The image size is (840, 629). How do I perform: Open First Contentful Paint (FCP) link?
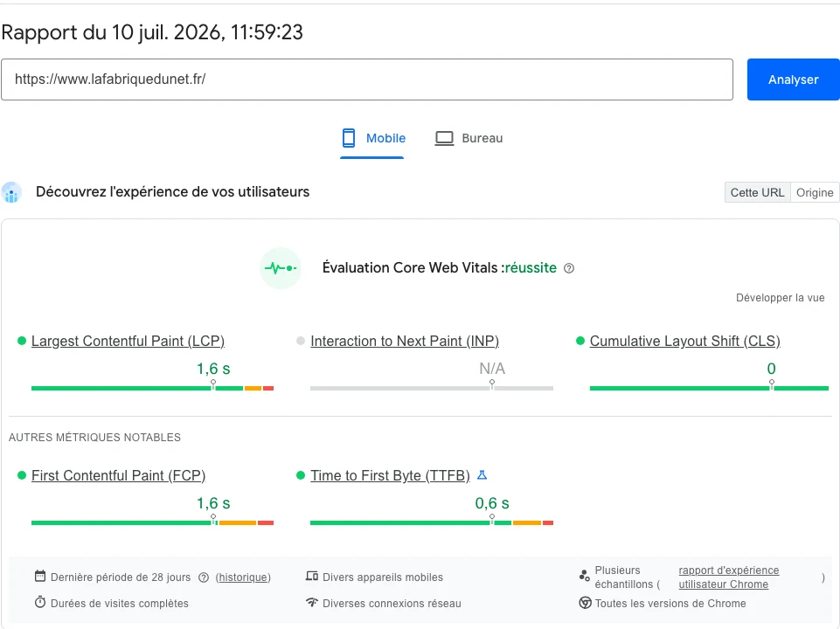(x=118, y=475)
